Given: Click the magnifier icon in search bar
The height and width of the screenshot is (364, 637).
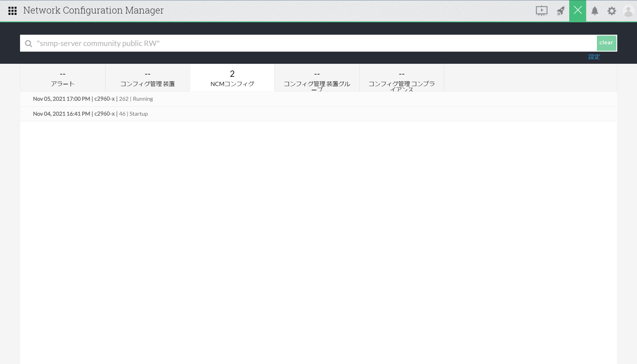Looking at the screenshot, I should tap(29, 43).
